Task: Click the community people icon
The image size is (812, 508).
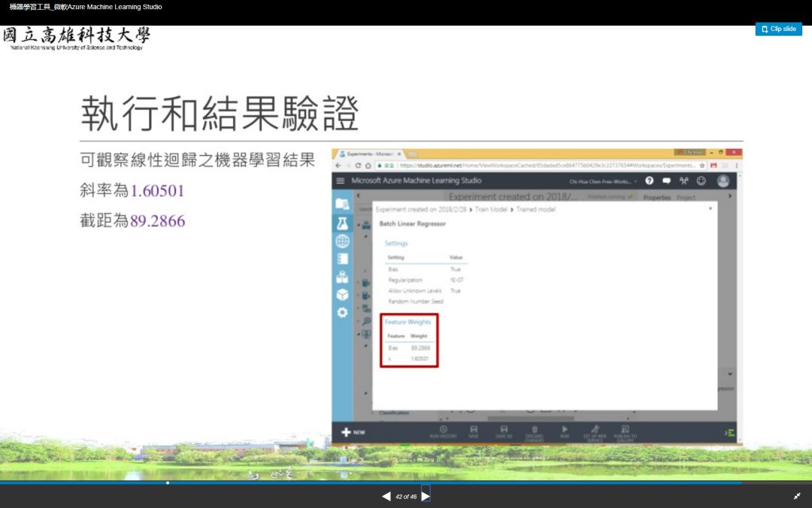Action: 683,181
